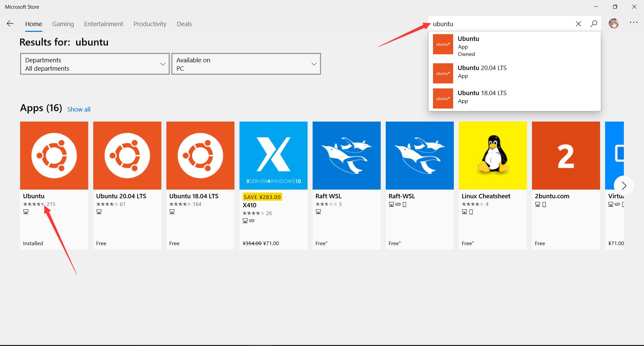Click X410 price ¥71.00
Image resolution: width=644 pixels, height=346 pixels.
coord(271,243)
